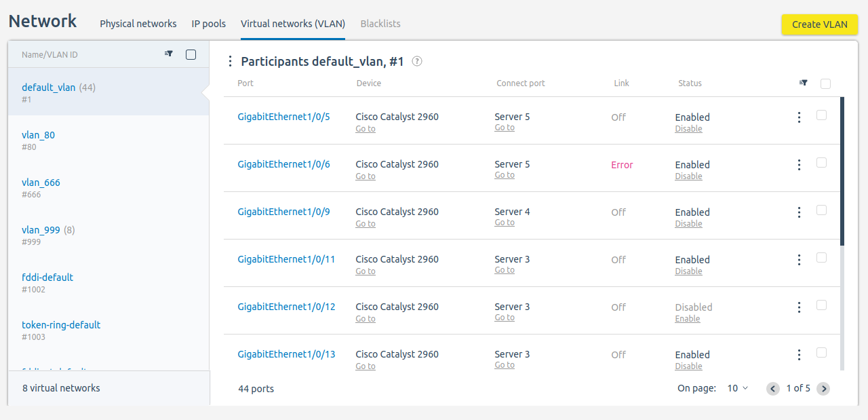868x420 pixels.
Task: Open the filter icon in the participants table header
Action: coord(804,83)
